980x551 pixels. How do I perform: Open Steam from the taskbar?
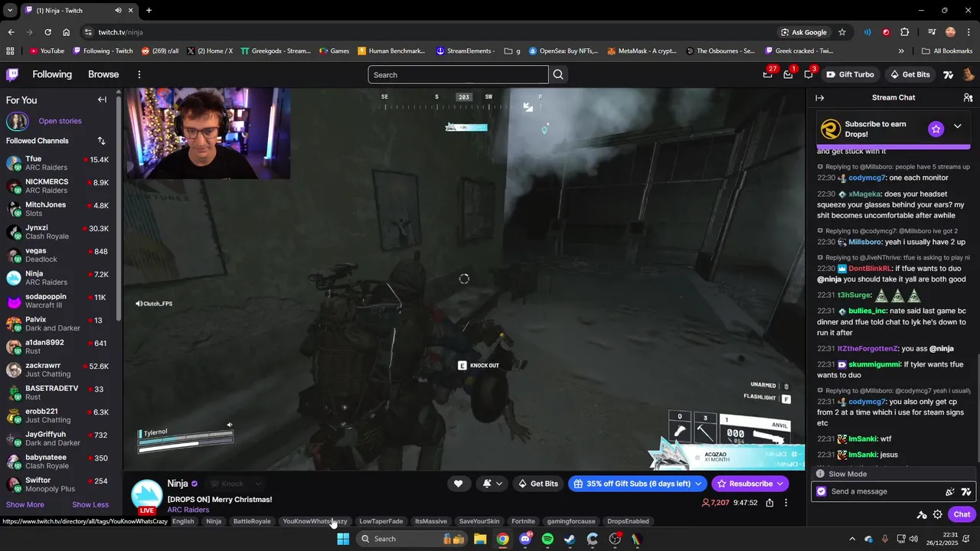tap(570, 539)
